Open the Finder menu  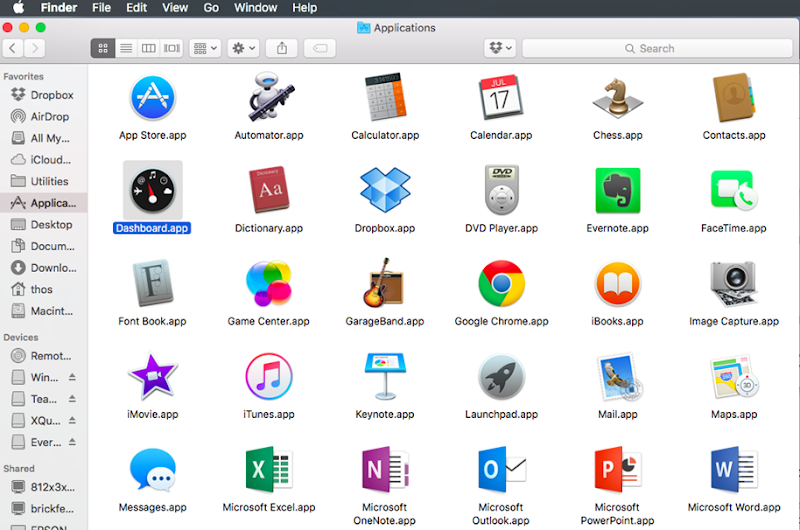point(59,8)
